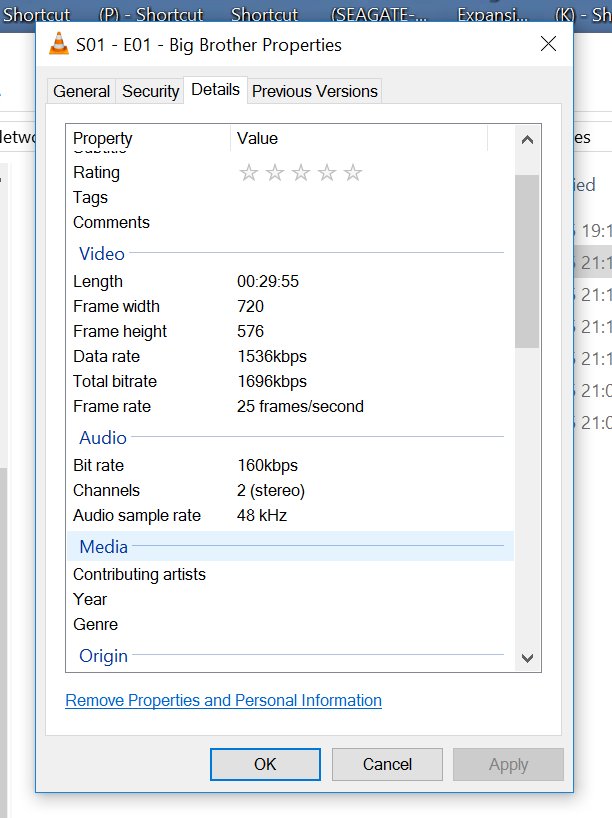Switch to the General tab
This screenshot has height=818, width=612.
pos(81,91)
